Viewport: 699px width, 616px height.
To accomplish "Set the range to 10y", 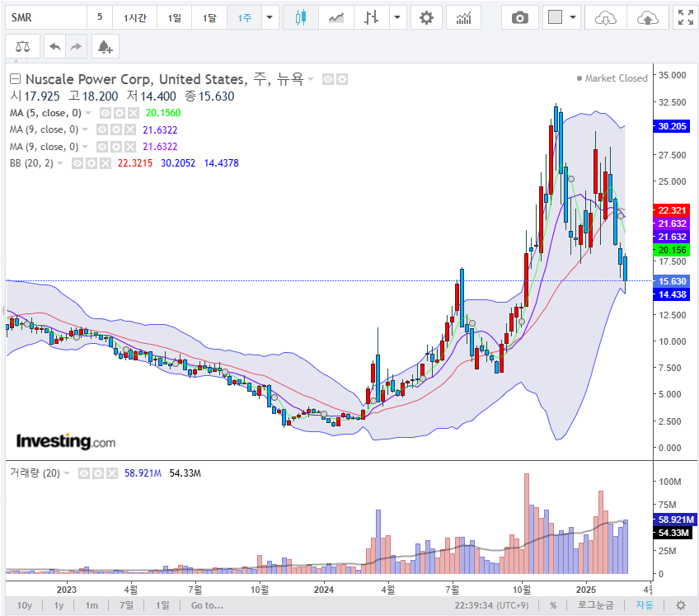I will (25, 605).
